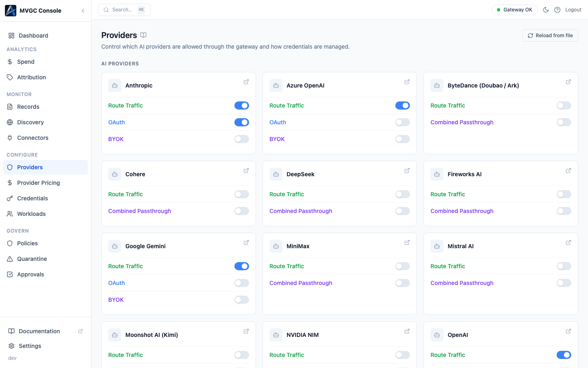The width and height of the screenshot is (588, 368).
Task: Enable Anthropic BYOK toggle
Action: click(x=242, y=139)
